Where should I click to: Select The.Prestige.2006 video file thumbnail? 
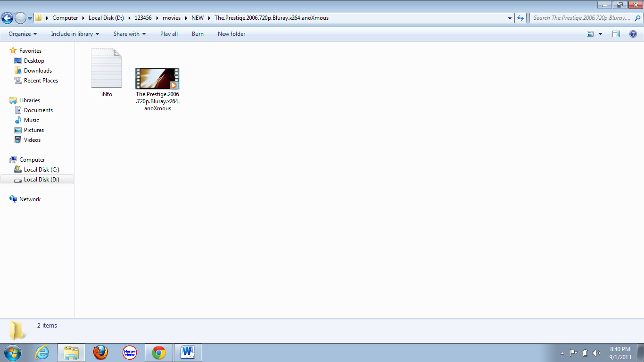[157, 79]
